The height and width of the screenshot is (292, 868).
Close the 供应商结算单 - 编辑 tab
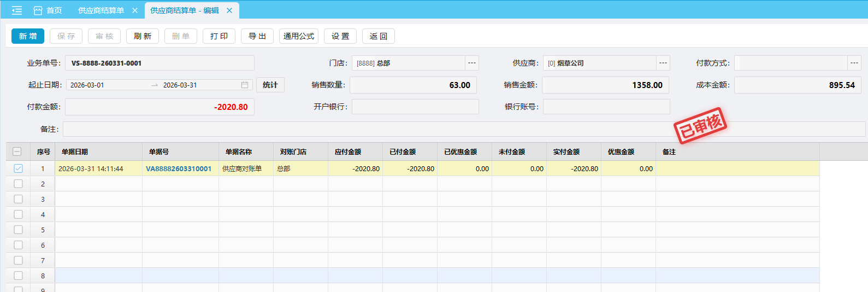click(229, 10)
